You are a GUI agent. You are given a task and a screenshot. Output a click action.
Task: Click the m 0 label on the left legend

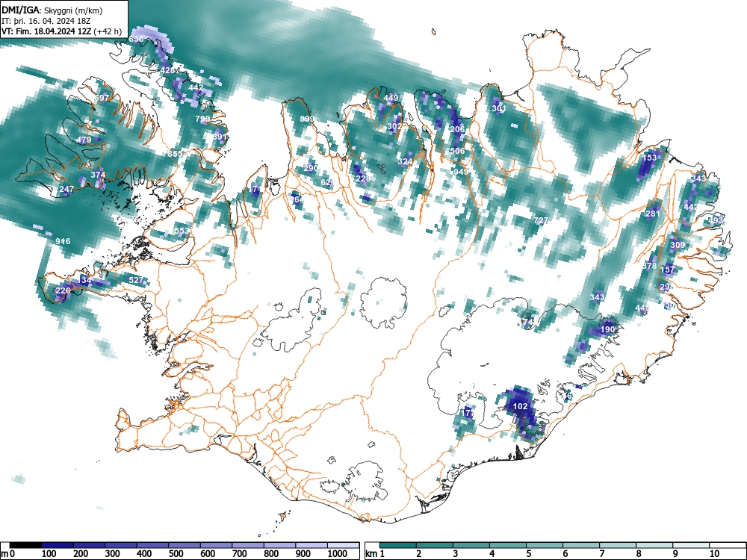(6, 554)
